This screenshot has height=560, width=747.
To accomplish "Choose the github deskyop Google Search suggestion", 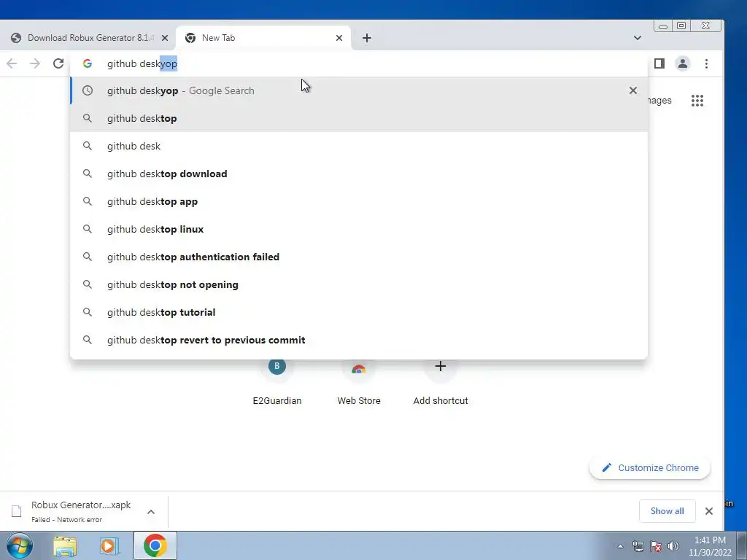I will point(358,90).
